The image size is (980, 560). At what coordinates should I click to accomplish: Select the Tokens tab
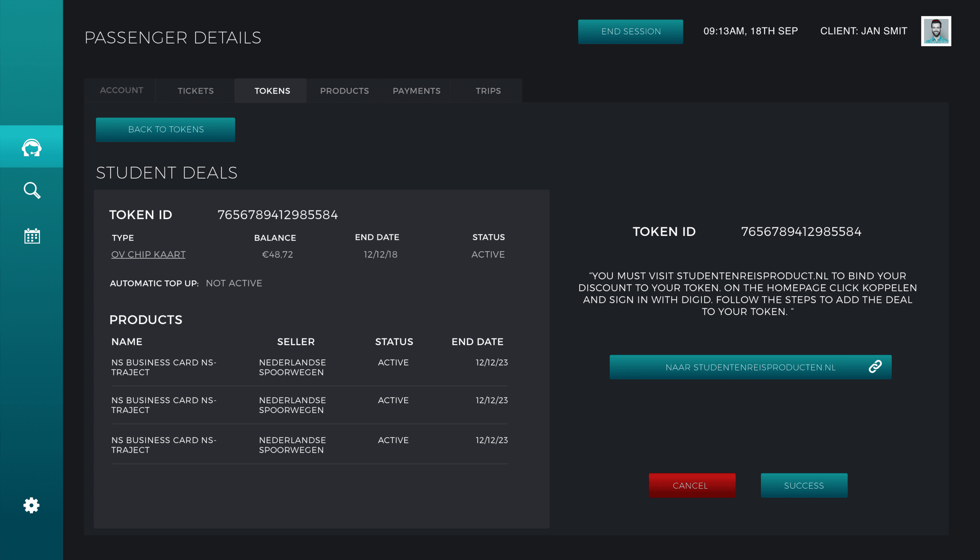coord(272,91)
